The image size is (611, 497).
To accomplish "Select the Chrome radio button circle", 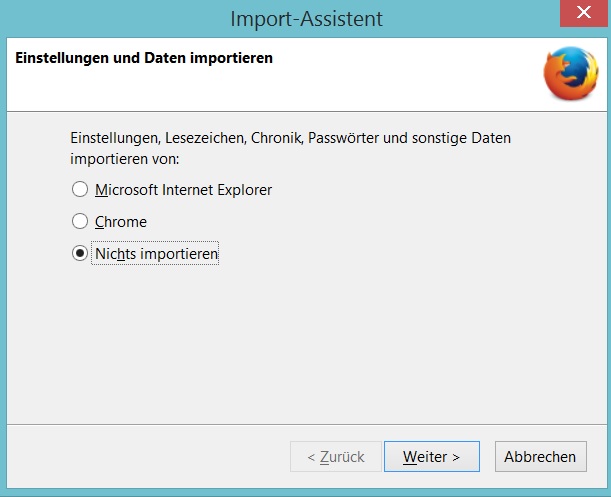I will pyautogui.click(x=80, y=221).
